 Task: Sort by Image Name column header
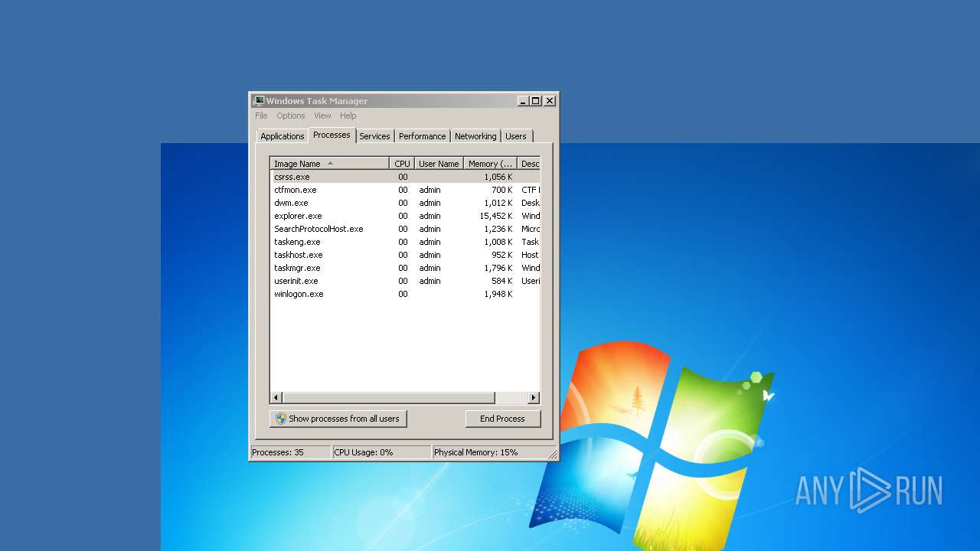pyautogui.click(x=330, y=164)
